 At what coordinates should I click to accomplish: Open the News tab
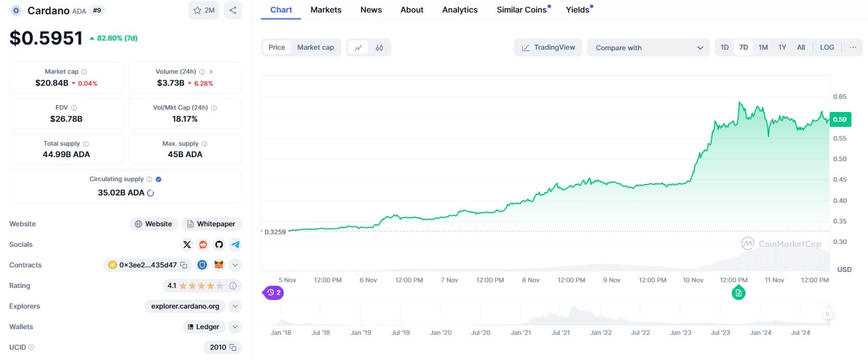(x=371, y=10)
